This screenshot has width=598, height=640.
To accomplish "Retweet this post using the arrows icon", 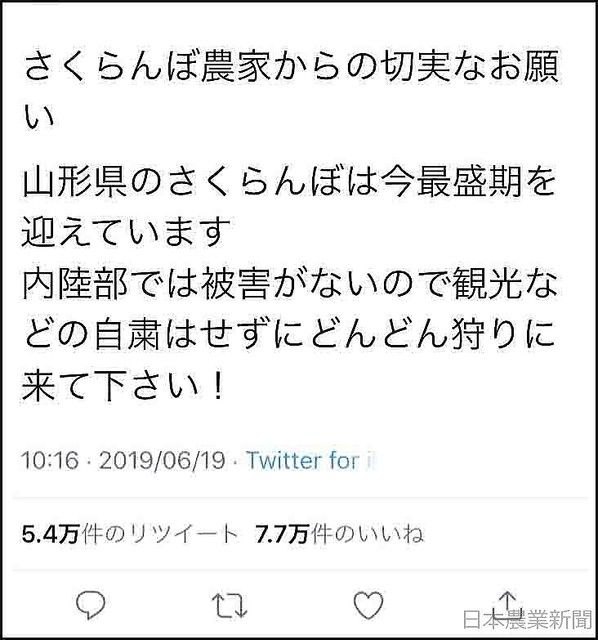I will pyautogui.click(x=229, y=605).
